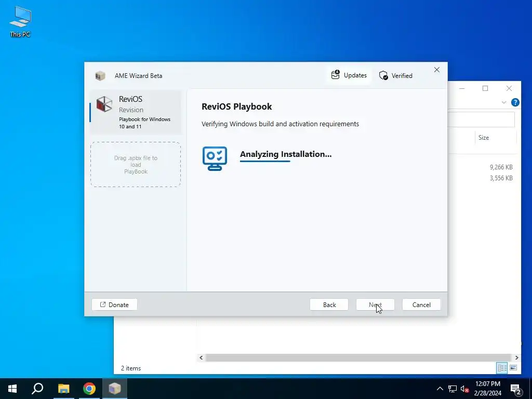
Task: Click the ReviOS cube logo icon
Action: [x=104, y=104]
